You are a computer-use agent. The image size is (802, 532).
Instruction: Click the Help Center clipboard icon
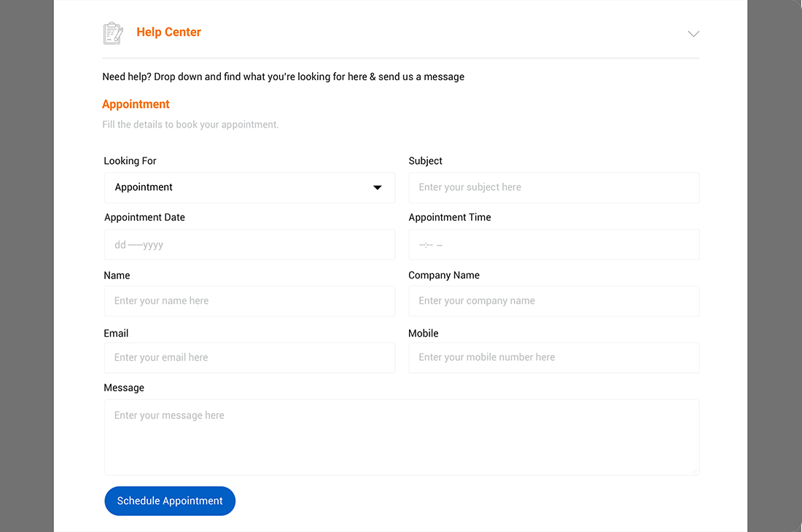tap(113, 34)
